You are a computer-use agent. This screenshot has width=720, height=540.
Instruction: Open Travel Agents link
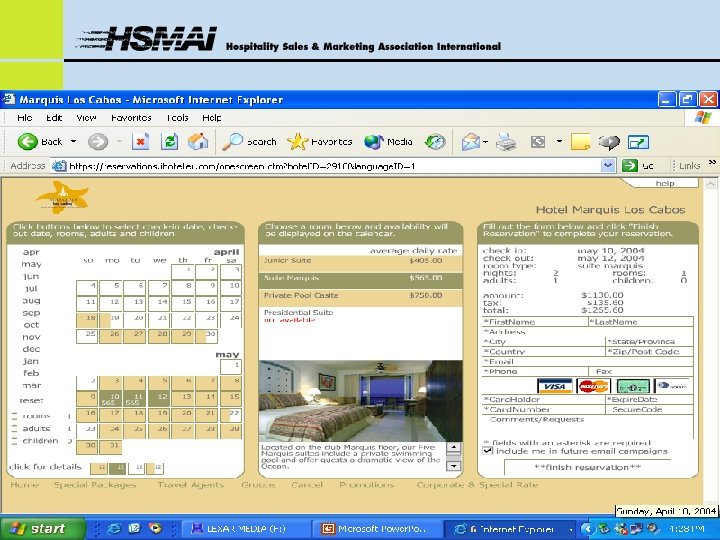click(191, 485)
